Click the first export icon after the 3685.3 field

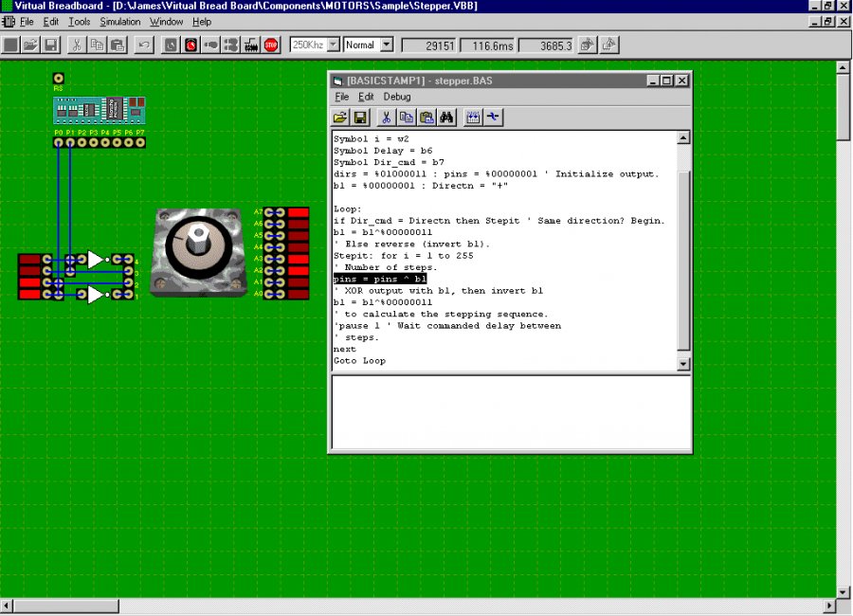(587, 45)
